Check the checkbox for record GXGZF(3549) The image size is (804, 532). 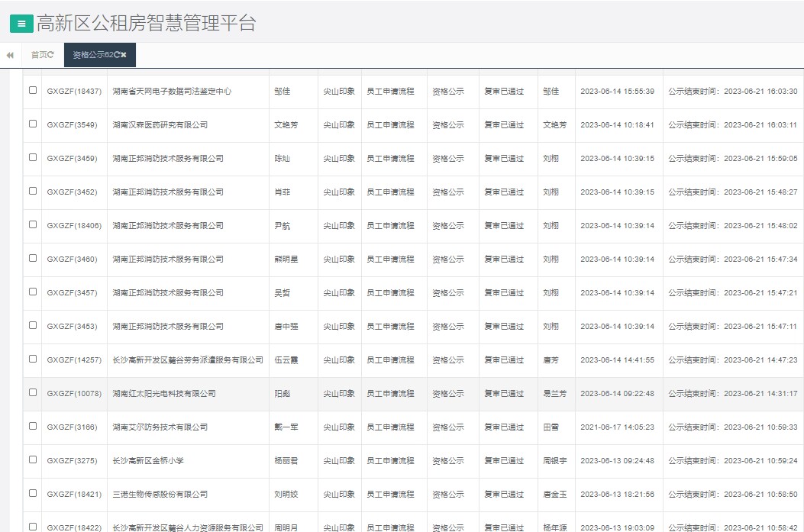click(32, 124)
